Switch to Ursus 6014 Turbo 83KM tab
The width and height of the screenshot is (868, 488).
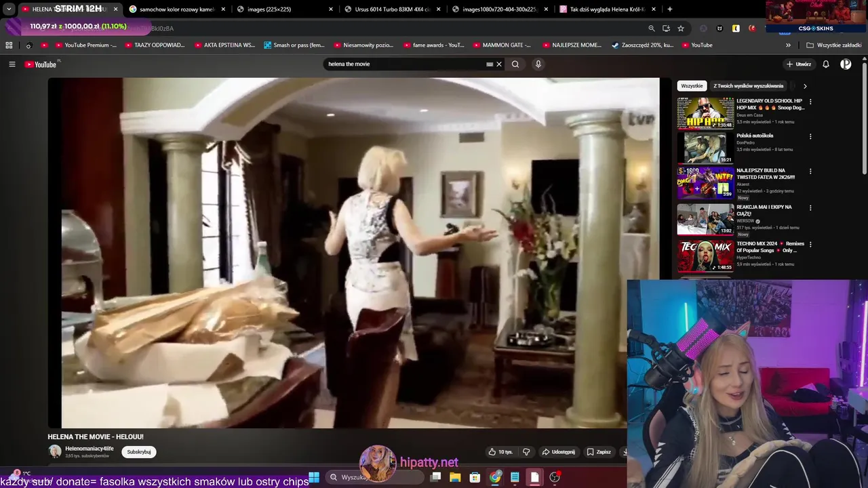tap(392, 9)
